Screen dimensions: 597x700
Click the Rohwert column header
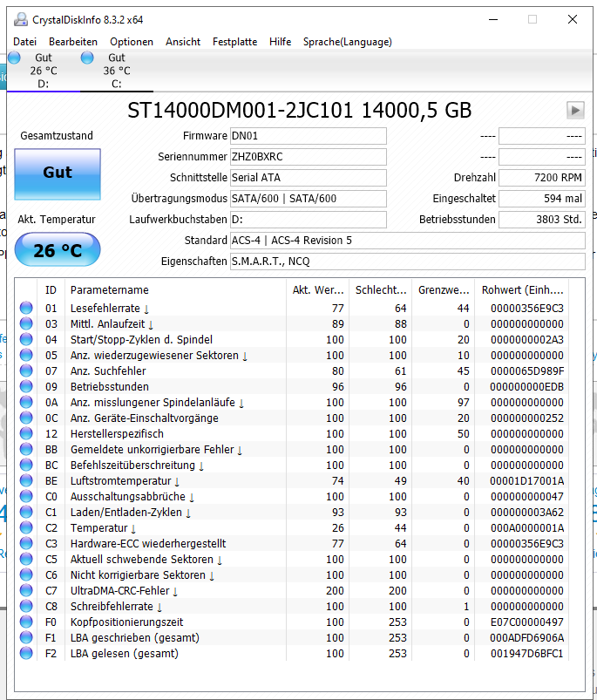coord(522,290)
